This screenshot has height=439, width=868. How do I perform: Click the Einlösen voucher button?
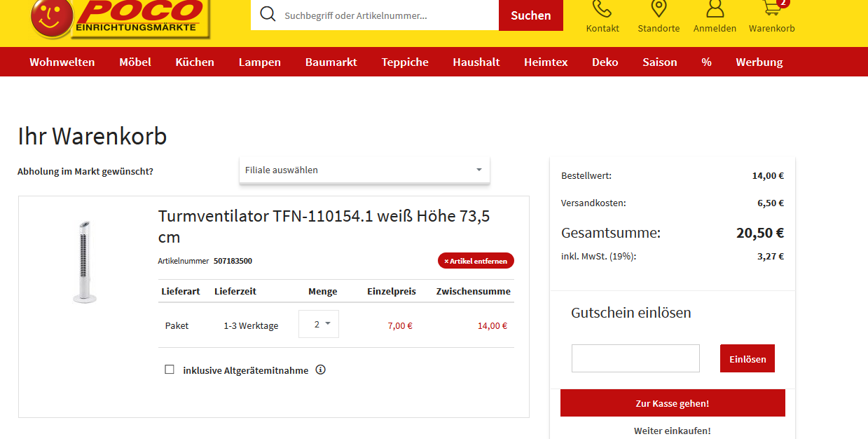point(747,358)
